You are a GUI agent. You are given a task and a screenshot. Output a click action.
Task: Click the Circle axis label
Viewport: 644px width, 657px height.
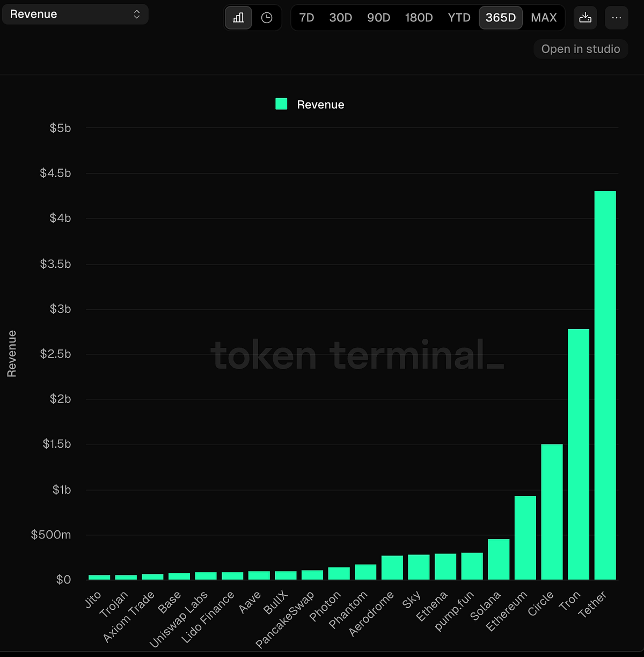541,603
